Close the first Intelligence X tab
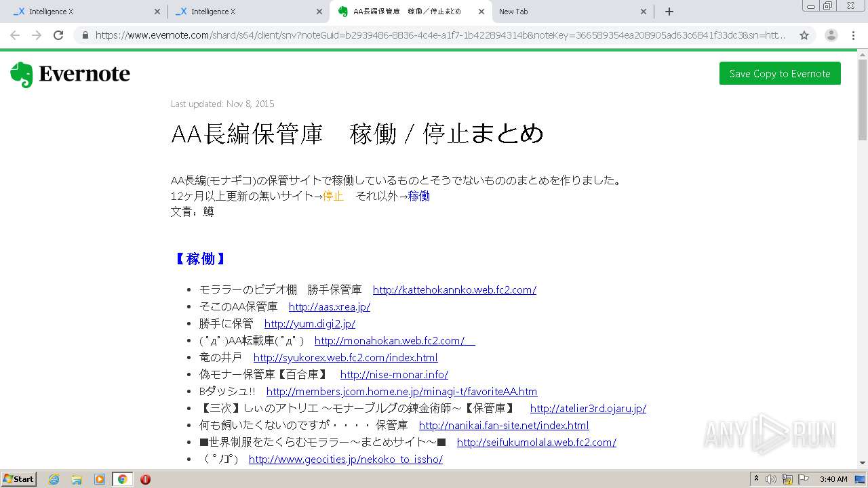The height and width of the screenshot is (488, 868). [x=157, y=12]
